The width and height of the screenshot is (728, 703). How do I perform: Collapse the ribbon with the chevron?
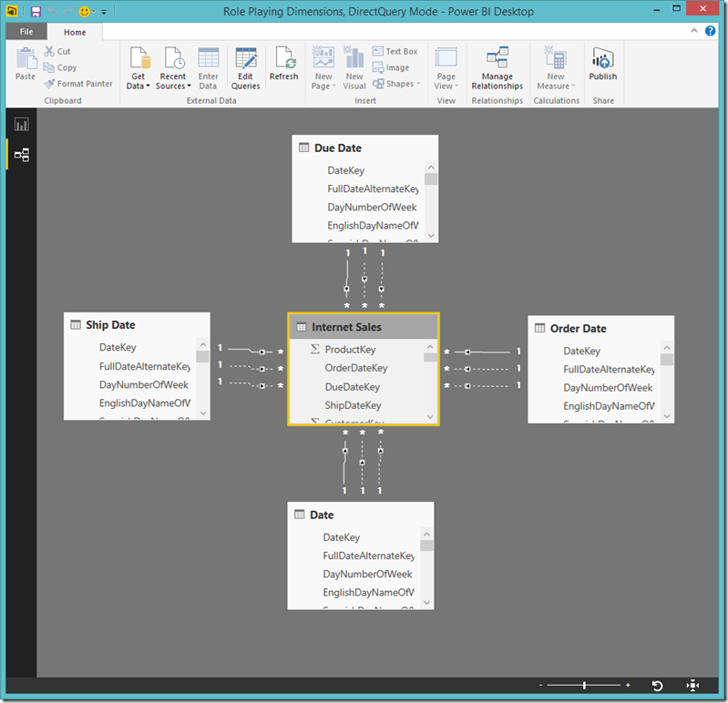point(694,31)
